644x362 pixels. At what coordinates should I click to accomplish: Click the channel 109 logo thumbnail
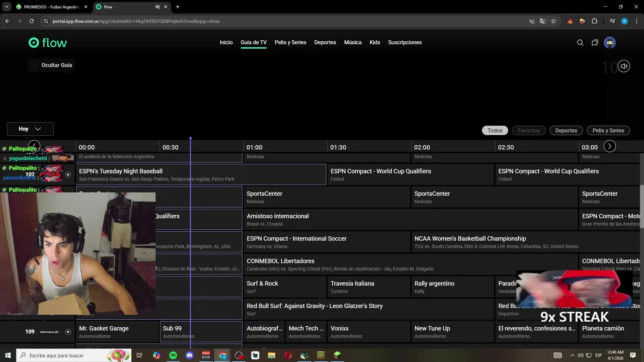coord(49,332)
